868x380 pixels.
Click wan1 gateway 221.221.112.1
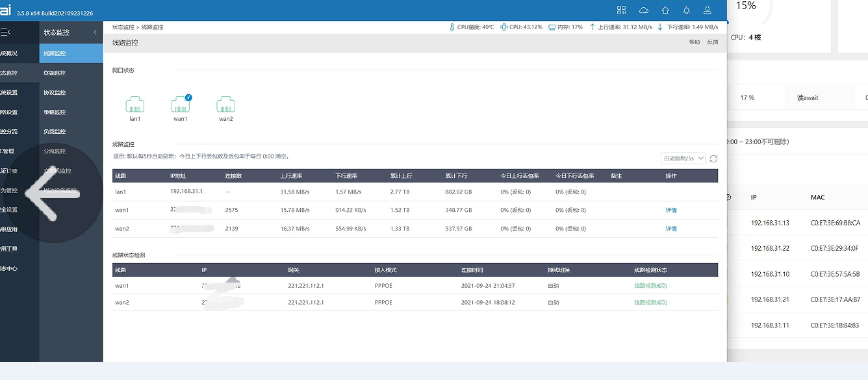[306, 286]
